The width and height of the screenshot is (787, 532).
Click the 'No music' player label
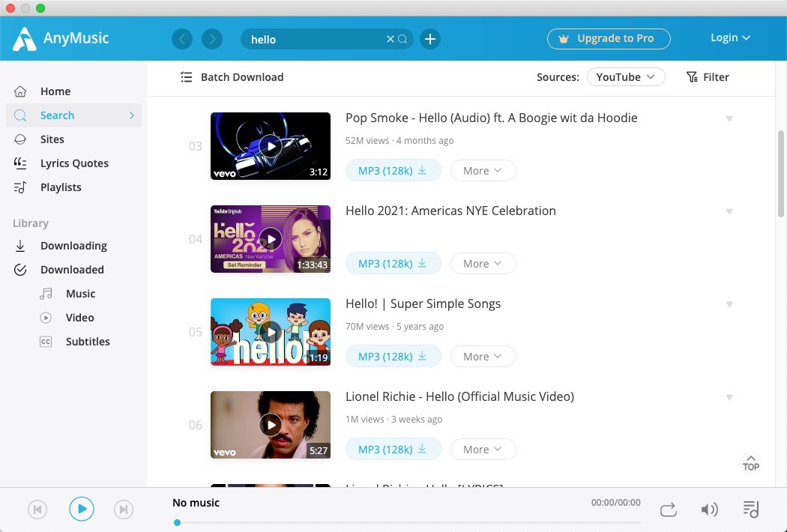[x=196, y=503]
